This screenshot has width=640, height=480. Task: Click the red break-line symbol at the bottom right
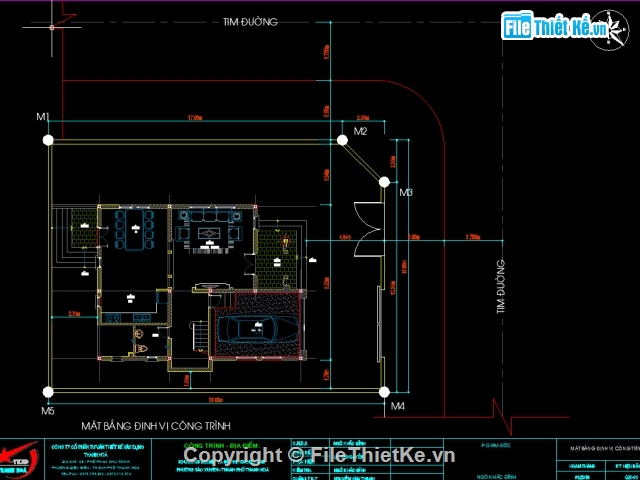tap(502, 417)
